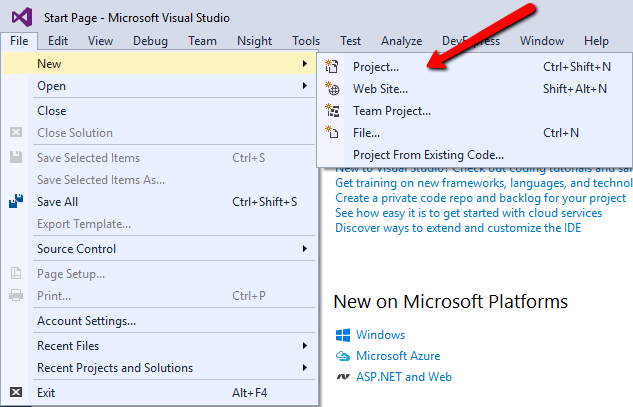This screenshot has height=407, width=633.
Task: Click the Save Selected Items disk icon
Action: tap(16, 157)
